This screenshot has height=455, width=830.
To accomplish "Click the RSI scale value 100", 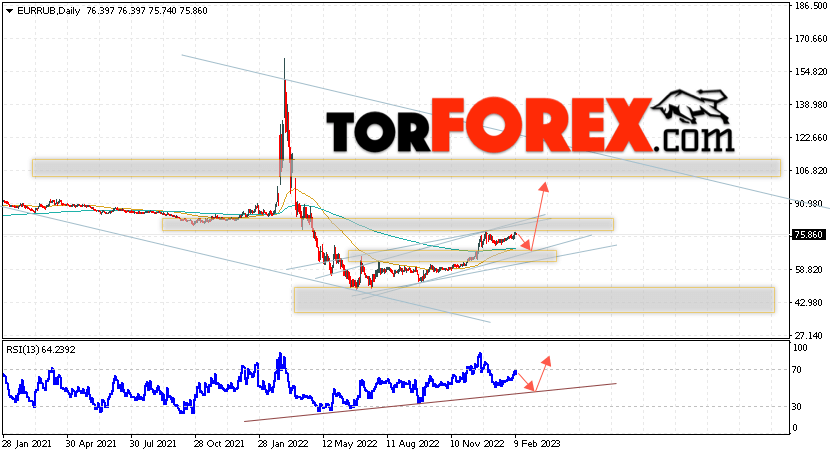I will point(800,348).
